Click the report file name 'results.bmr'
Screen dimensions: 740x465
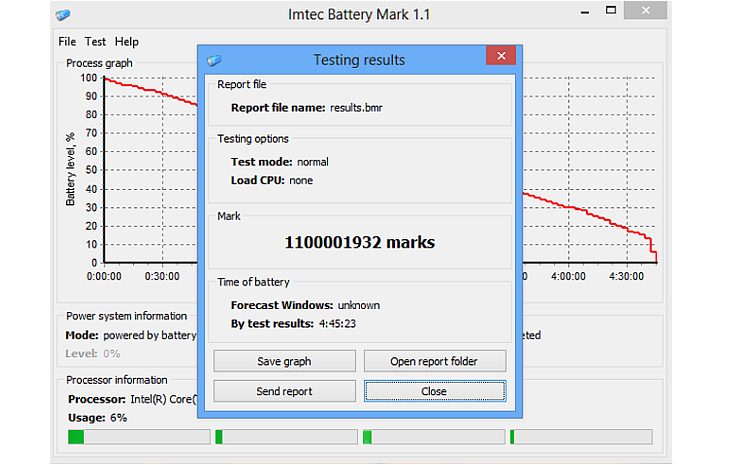(356, 108)
